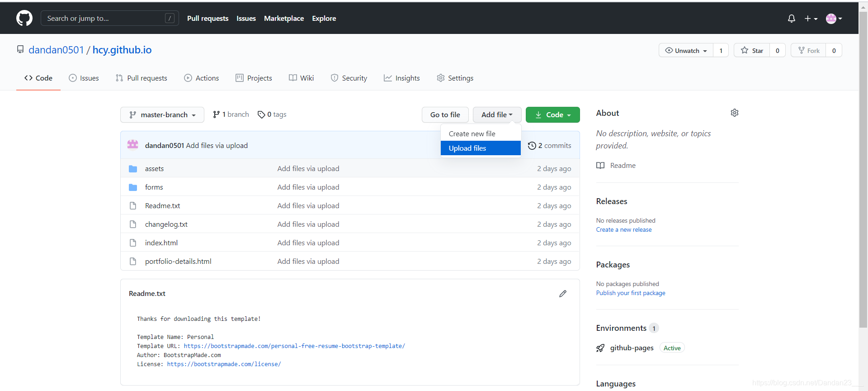This screenshot has width=868, height=391.
Task: Expand the master-branch branch selector
Action: tap(162, 115)
